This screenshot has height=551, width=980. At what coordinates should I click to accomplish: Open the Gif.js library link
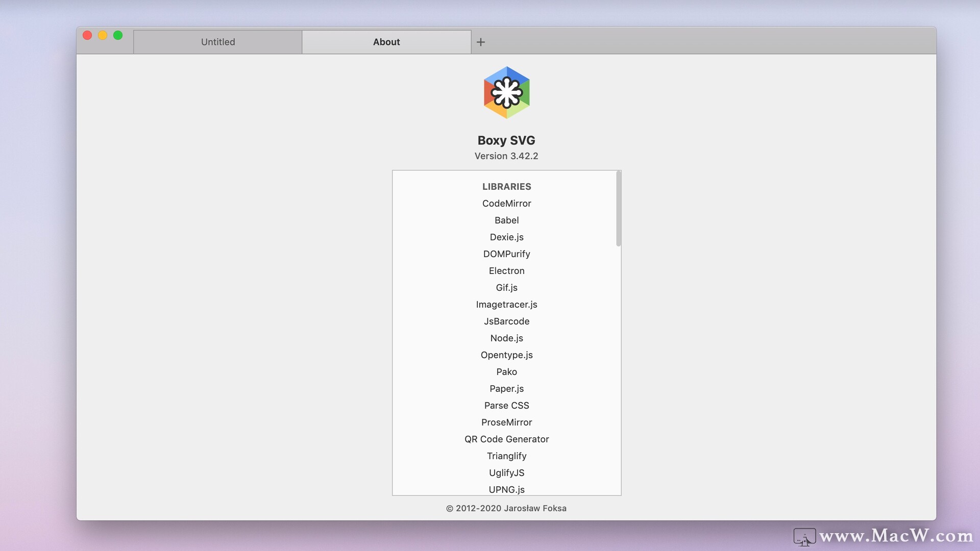click(x=507, y=288)
